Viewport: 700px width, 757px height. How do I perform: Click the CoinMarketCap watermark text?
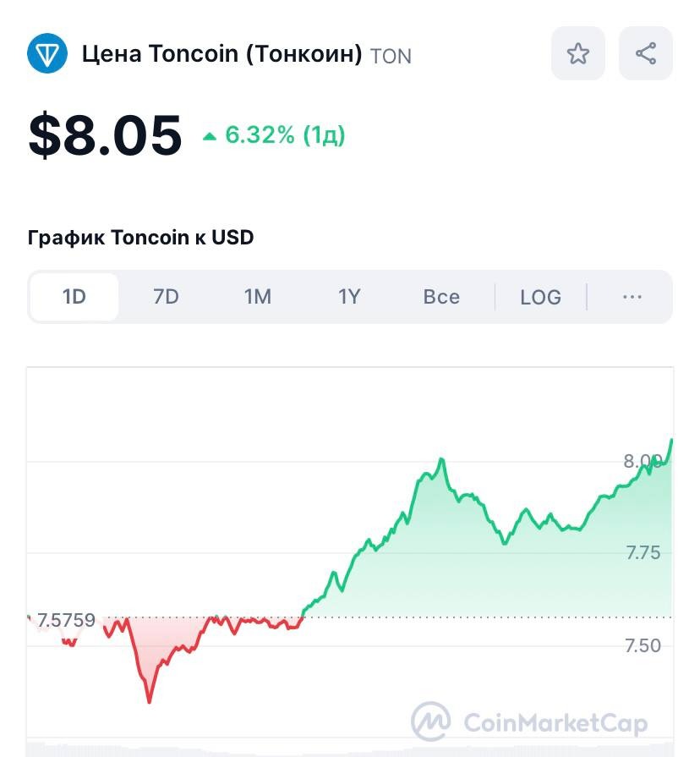pyautogui.click(x=555, y=723)
